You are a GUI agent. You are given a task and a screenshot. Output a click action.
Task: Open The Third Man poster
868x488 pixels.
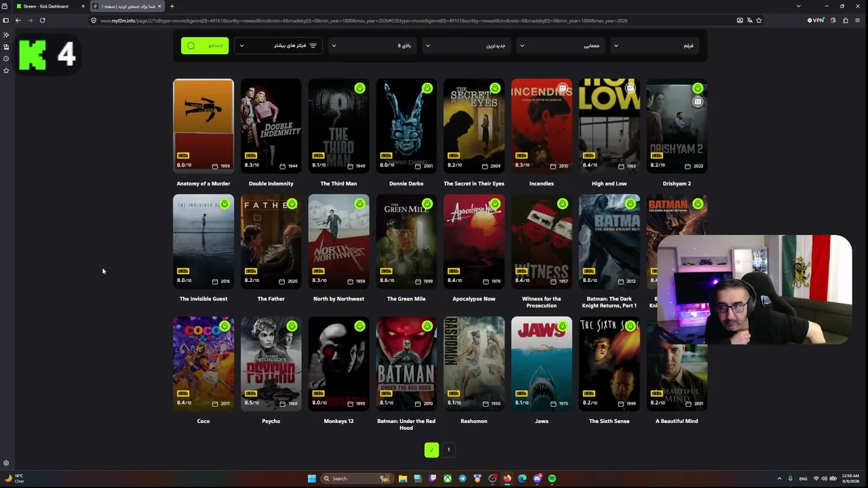coord(338,126)
